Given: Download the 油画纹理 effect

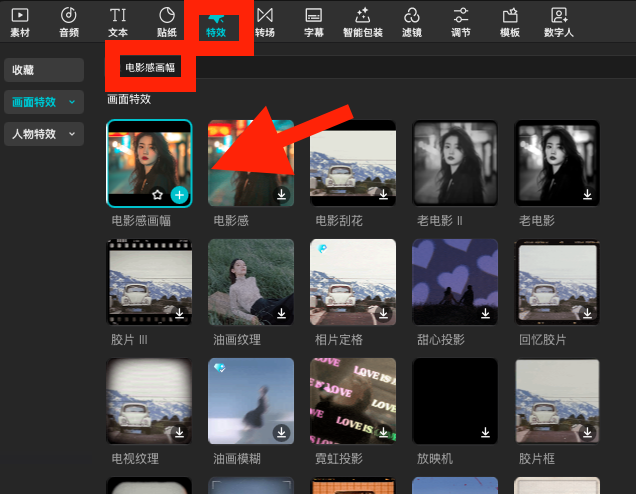Looking at the screenshot, I should coord(281,314).
